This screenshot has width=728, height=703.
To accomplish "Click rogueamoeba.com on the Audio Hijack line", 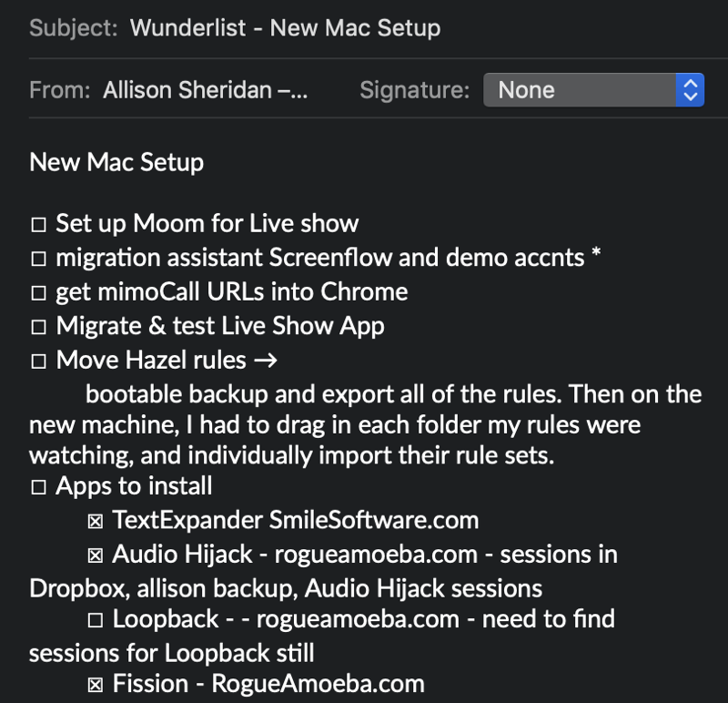I will [x=375, y=555].
